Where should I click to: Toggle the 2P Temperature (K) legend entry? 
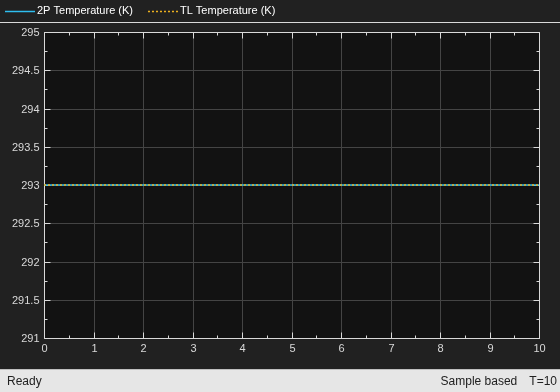[x=69, y=10]
